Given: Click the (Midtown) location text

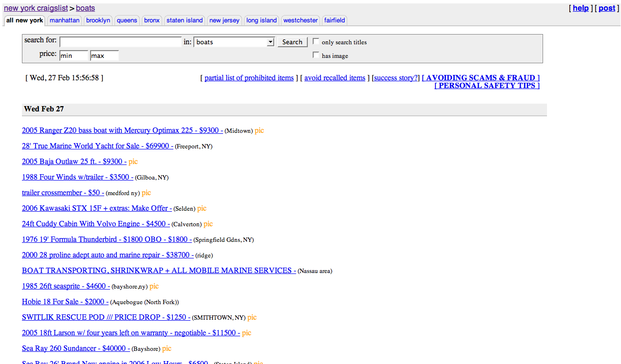Looking at the screenshot, I should [239, 131].
